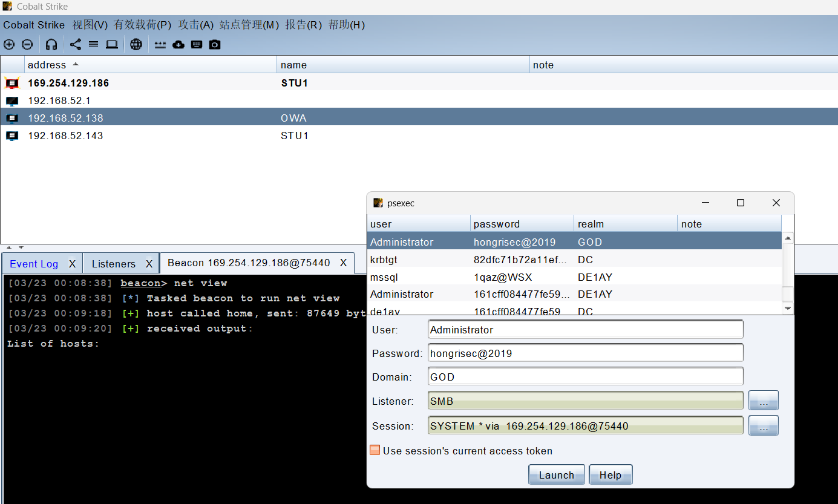The width and height of the screenshot is (838, 504).
Task: Switch to Pivot Graph view icon
Action: [x=76, y=44]
